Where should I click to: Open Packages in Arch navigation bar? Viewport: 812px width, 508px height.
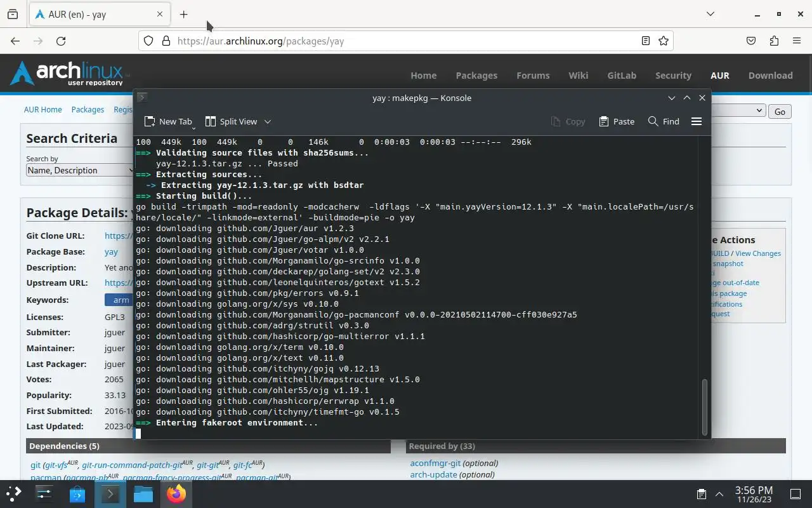pyautogui.click(x=476, y=75)
